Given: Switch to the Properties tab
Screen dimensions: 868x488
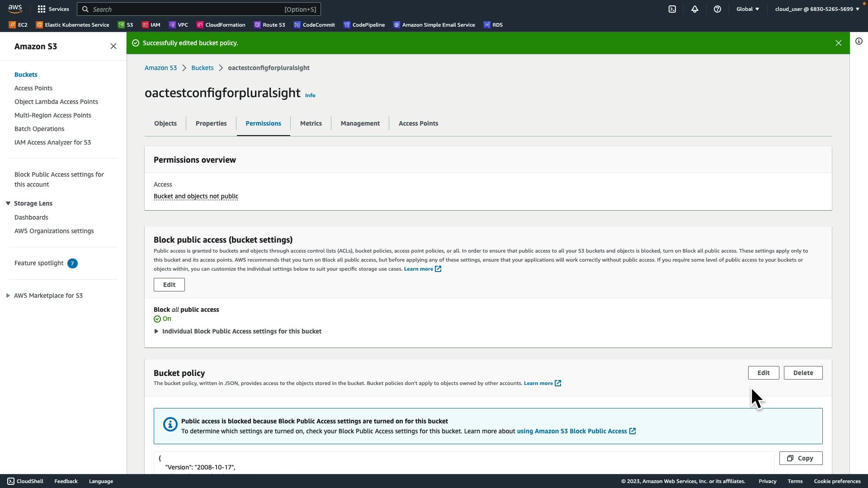Looking at the screenshot, I should 211,123.
